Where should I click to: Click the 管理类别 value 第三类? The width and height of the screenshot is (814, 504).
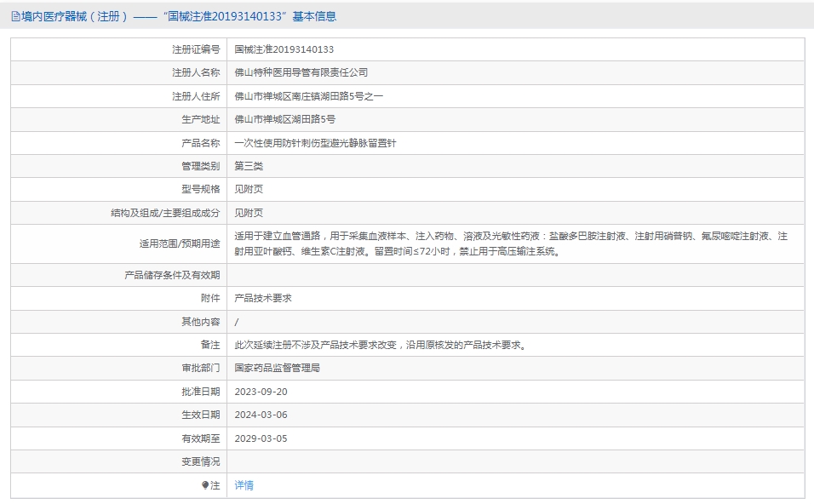coord(249,166)
